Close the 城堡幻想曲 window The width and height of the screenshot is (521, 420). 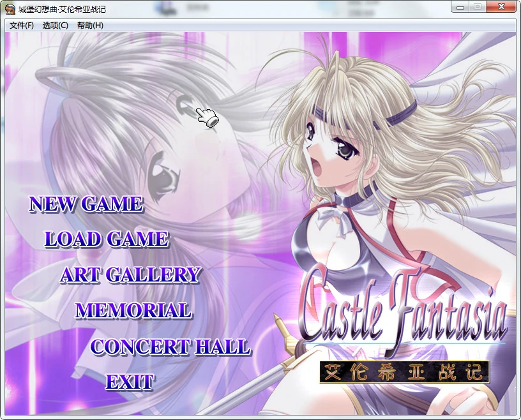tap(502, 6)
